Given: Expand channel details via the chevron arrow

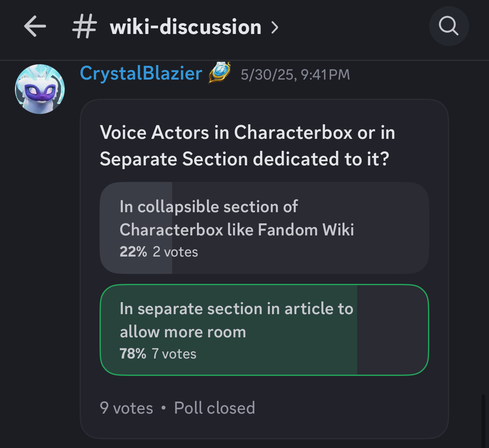Looking at the screenshot, I should [x=275, y=27].
